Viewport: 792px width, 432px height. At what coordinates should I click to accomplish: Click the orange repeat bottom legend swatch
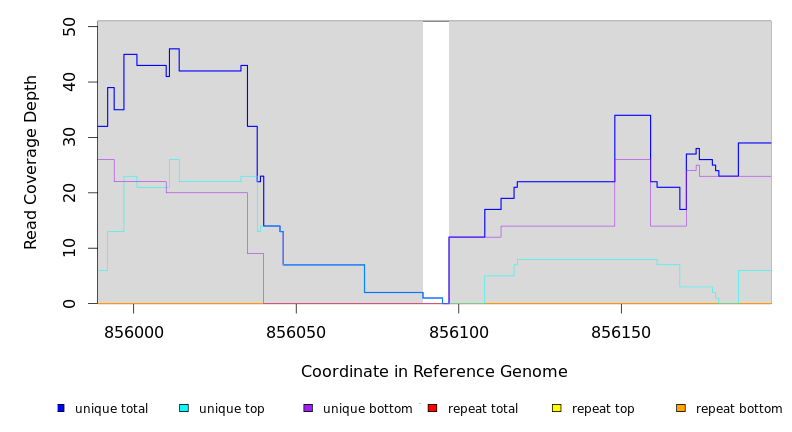tap(681, 408)
